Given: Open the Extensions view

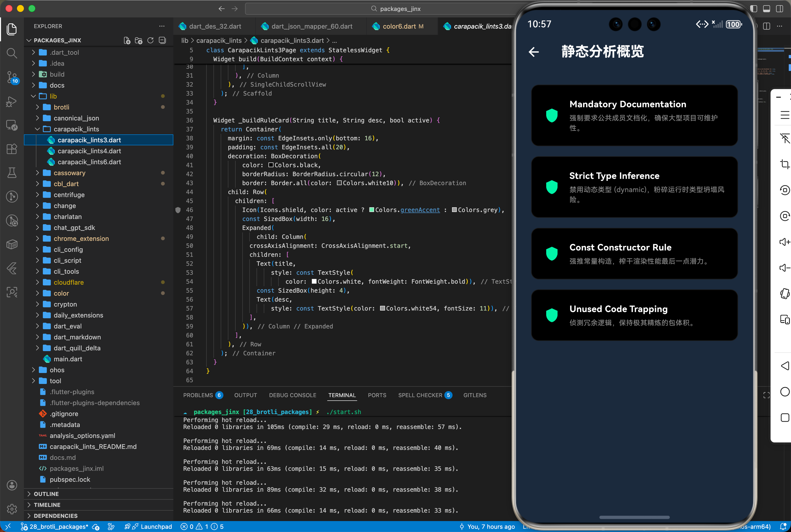Looking at the screenshot, I should [x=12, y=149].
